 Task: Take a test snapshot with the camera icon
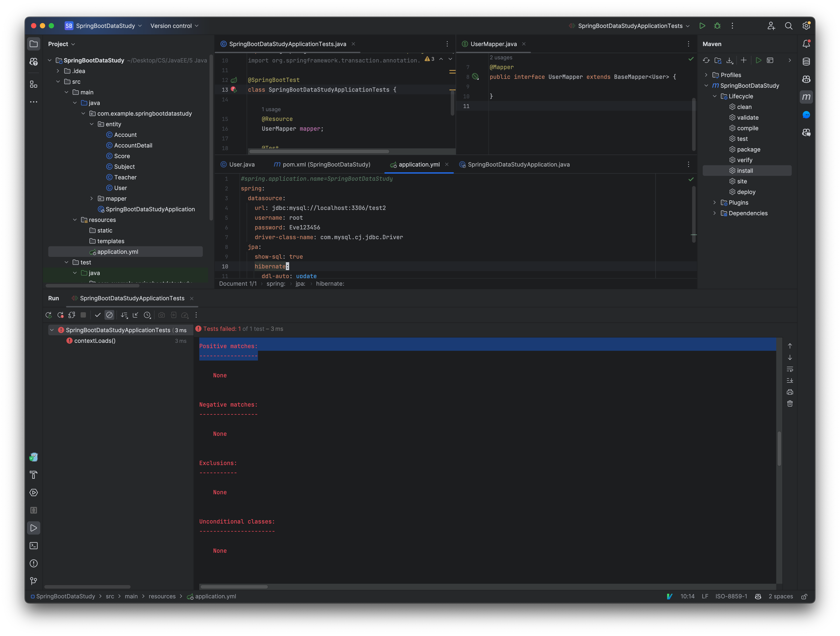[161, 315]
